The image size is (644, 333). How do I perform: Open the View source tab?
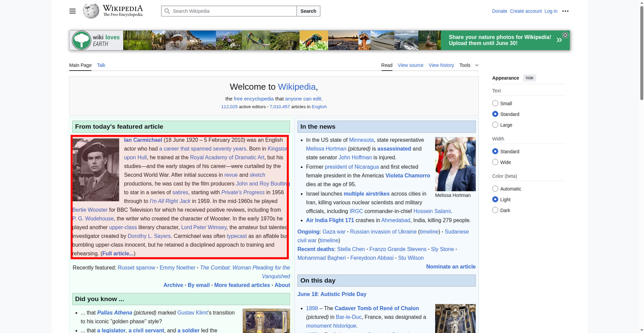(411, 65)
